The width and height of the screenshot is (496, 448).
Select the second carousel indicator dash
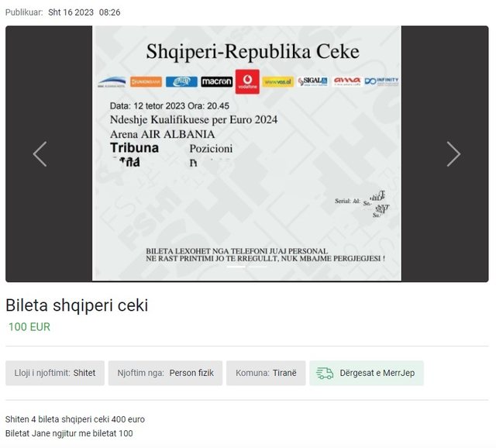(x=257, y=267)
